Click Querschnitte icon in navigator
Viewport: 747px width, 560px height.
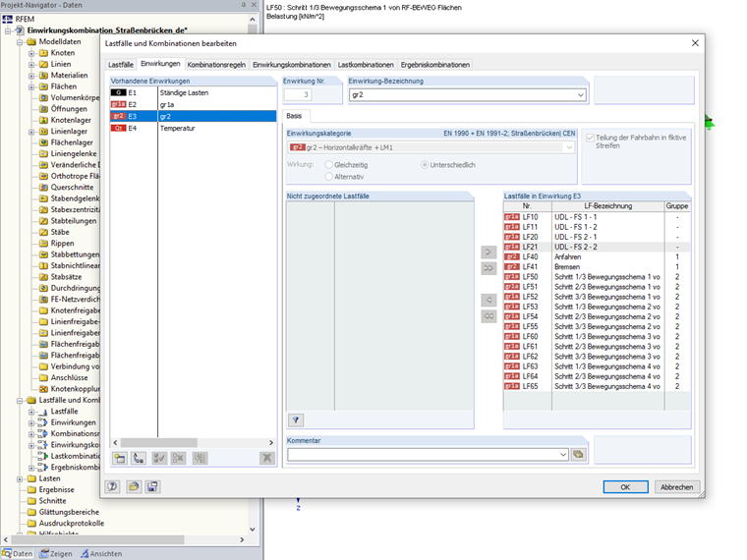tap(43, 187)
